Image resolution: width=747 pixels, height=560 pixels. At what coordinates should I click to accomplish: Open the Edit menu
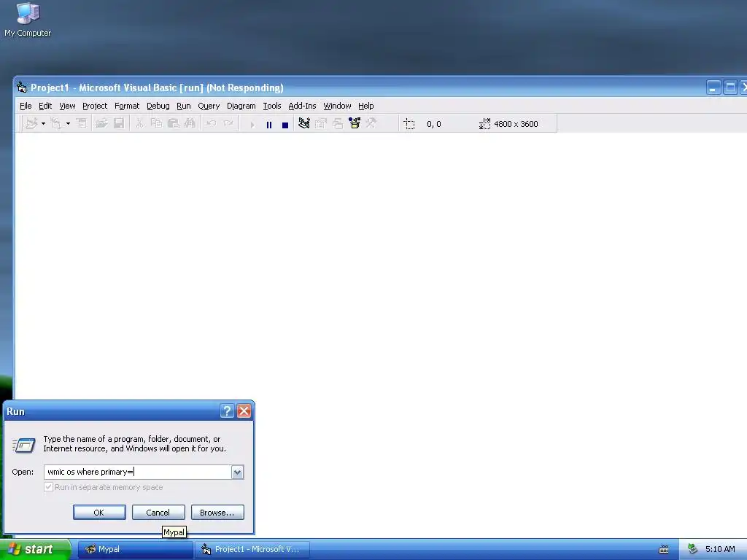(x=45, y=106)
